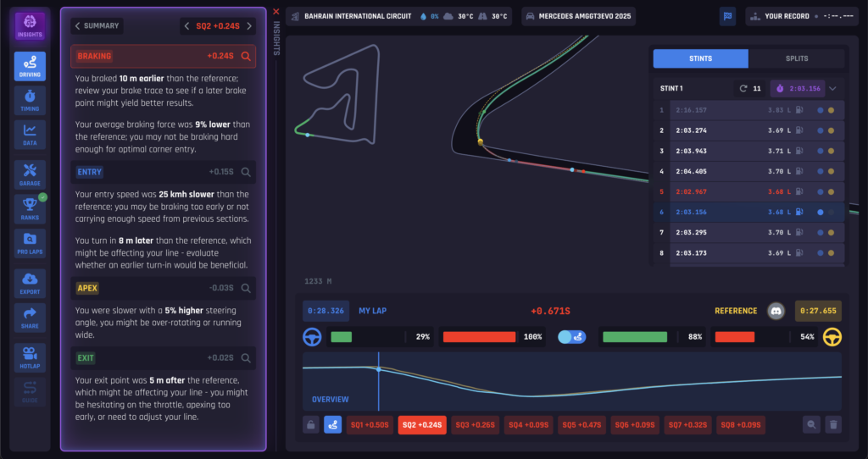Viewport: 868px width, 459px height.
Task: Go to next section after SQ2
Action: 250,26
